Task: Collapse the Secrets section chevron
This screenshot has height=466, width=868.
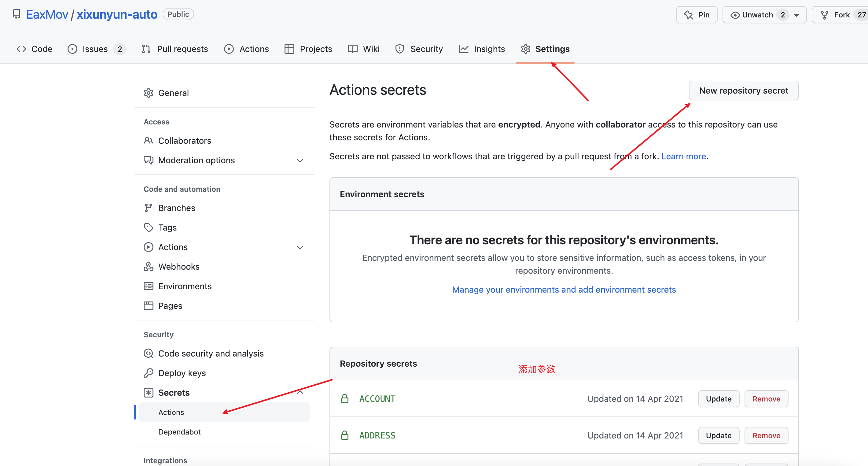Action: click(300, 392)
